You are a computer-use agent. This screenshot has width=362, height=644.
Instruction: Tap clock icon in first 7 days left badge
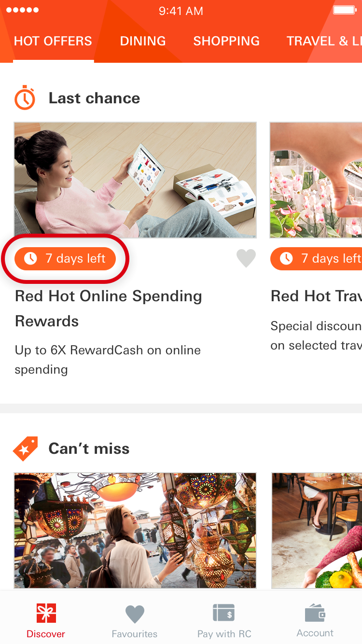[31, 259]
